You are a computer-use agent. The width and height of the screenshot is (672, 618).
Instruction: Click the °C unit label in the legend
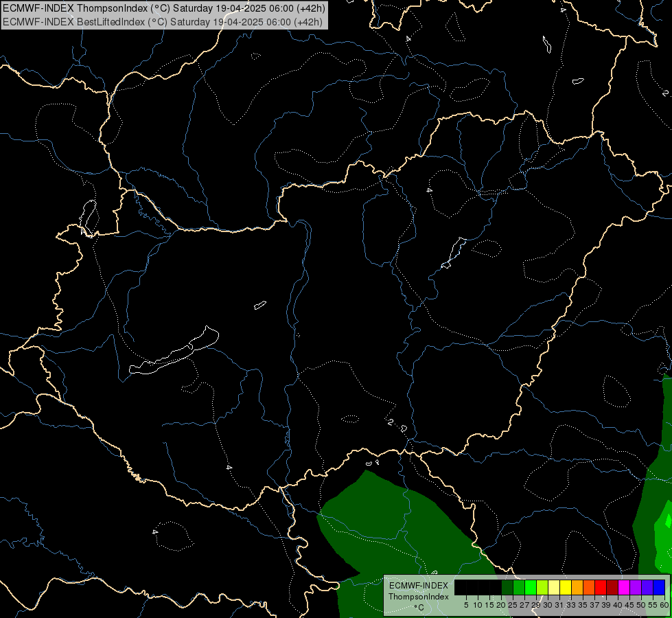(419, 608)
